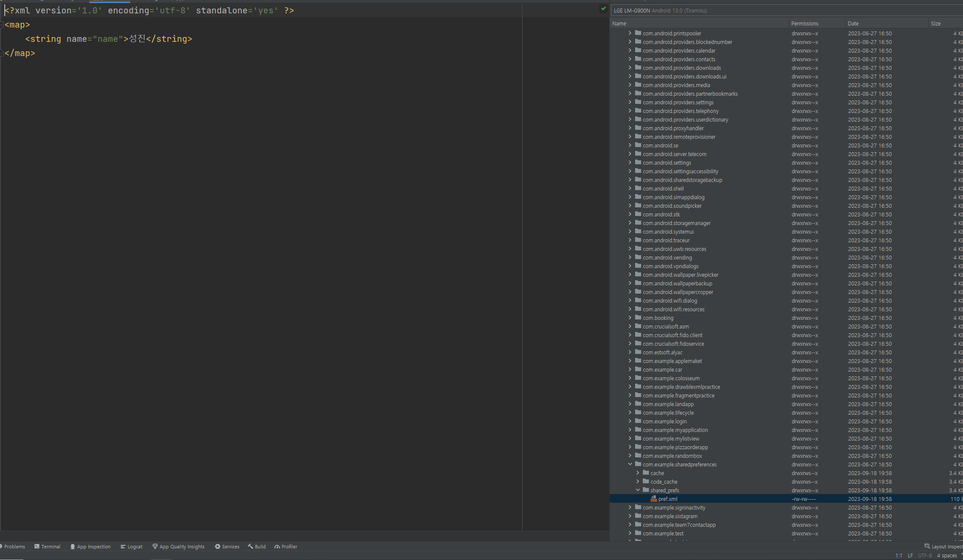Viewport: 963px width, 560px height.
Task: Expand com.android.settings folder
Action: (630, 163)
